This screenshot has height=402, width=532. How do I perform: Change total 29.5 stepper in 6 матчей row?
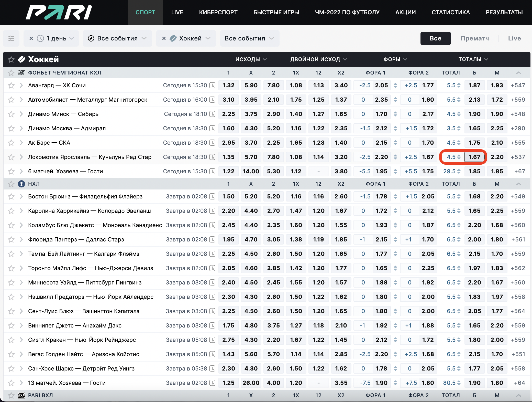459,171
